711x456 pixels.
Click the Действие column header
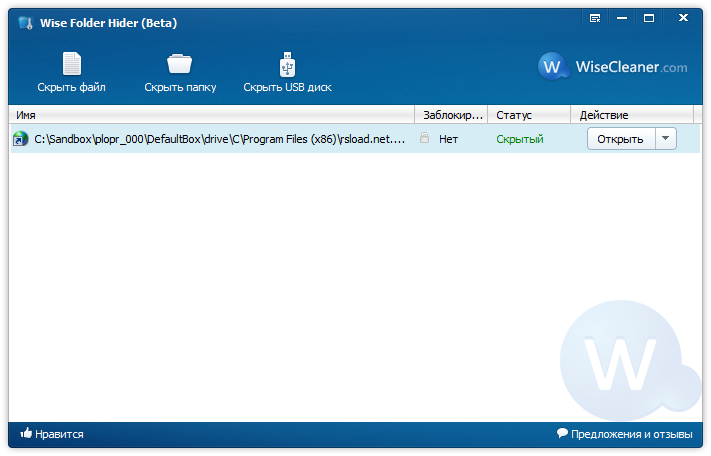coord(632,115)
